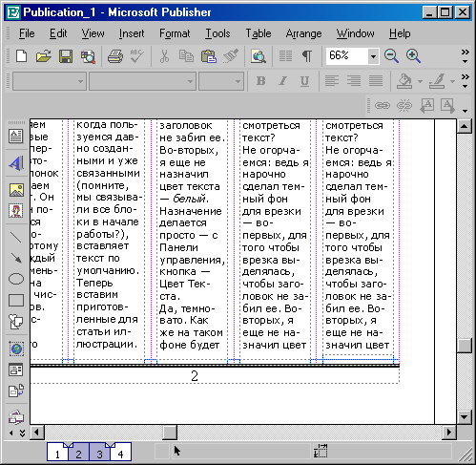Viewport: 476px width, 465px height.
Task: Toggle special characters paragraph mark
Action: (307, 56)
